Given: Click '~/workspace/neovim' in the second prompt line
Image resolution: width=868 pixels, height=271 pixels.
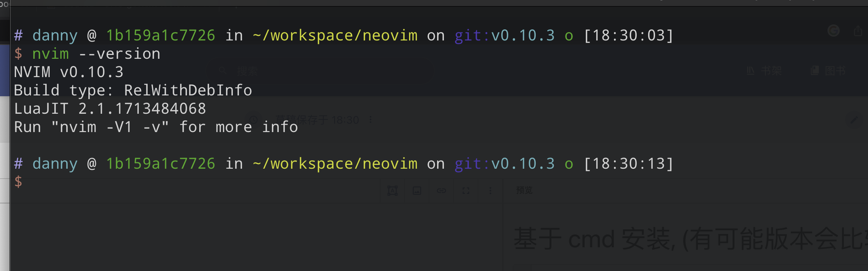Looking at the screenshot, I should (335, 164).
